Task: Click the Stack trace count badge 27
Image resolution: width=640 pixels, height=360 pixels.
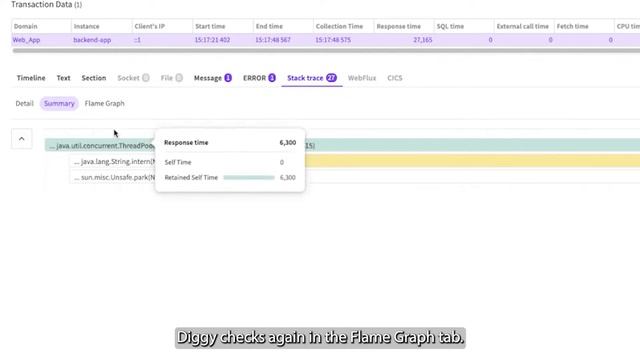Action: tap(331, 78)
